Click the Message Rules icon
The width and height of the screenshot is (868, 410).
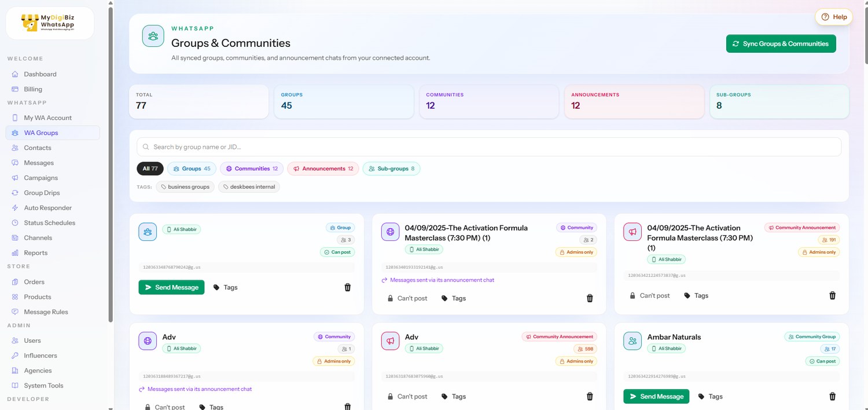(x=15, y=312)
